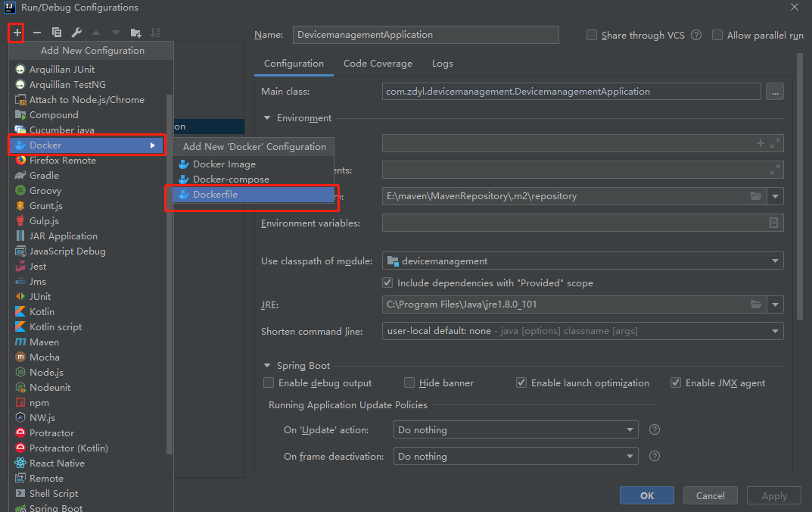Click help icon for On frame deactivation

pyautogui.click(x=655, y=456)
